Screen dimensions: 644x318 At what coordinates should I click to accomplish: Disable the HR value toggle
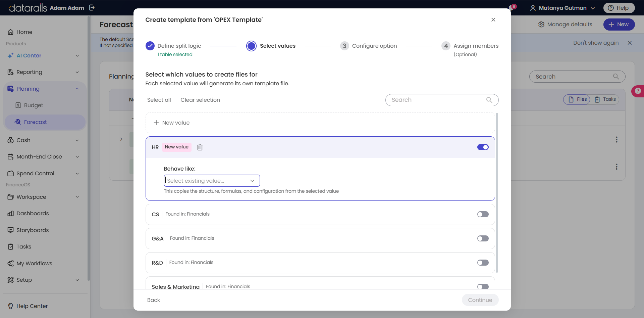pyautogui.click(x=483, y=147)
